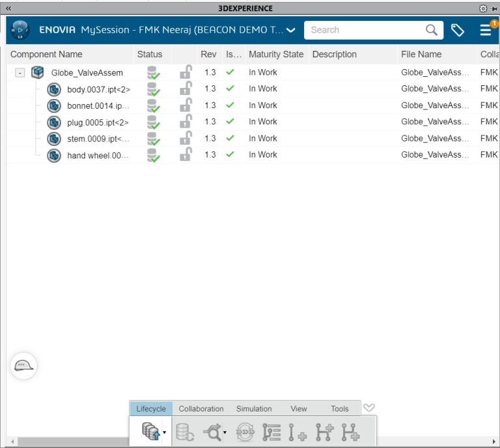Open the panel settings gear icon
This screenshot has height=448, width=500.
coord(483,8)
